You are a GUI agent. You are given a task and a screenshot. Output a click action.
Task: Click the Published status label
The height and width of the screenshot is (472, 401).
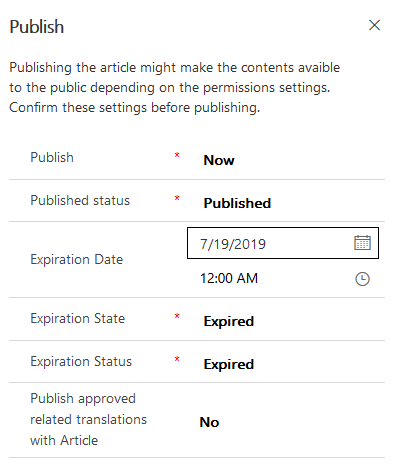(x=80, y=200)
